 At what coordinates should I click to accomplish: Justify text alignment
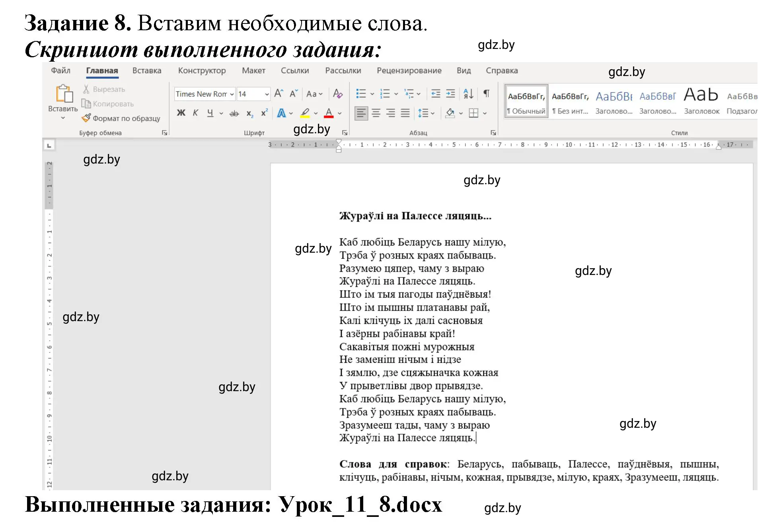coord(405,113)
